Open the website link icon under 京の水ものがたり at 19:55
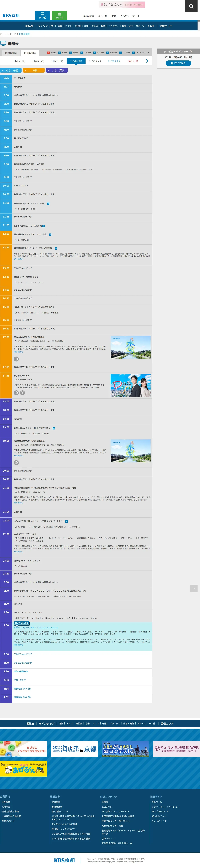The height and width of the screenshot is (868, 200). tap(16, 463)
